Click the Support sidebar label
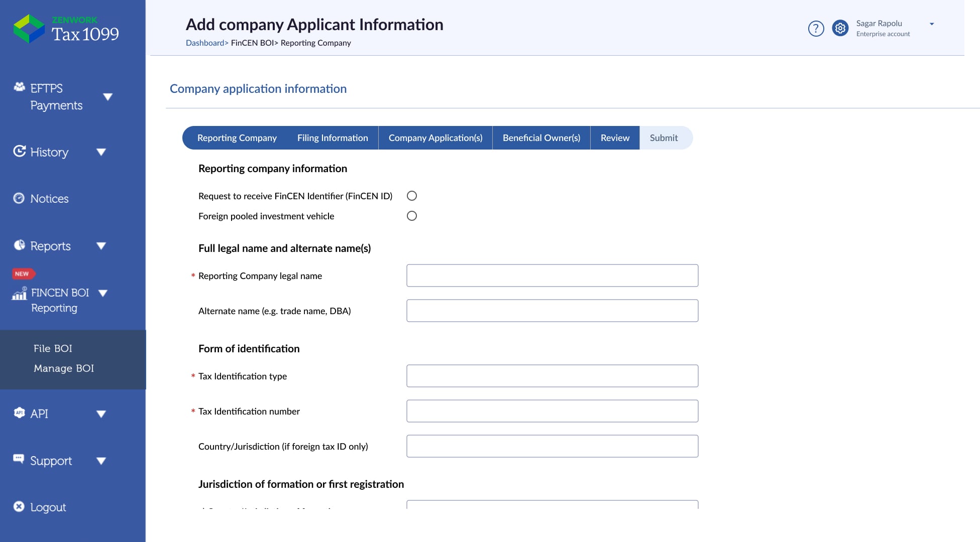 pos(51,461)
